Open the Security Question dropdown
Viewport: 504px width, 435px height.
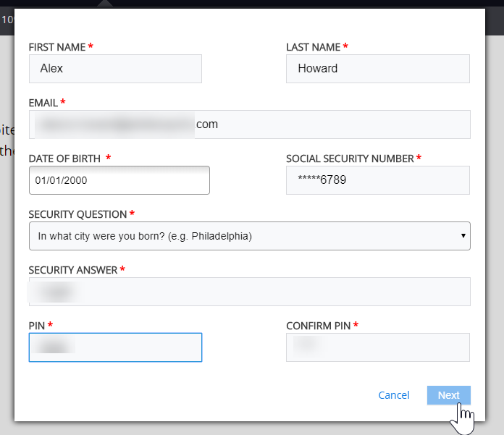point(249,236)
